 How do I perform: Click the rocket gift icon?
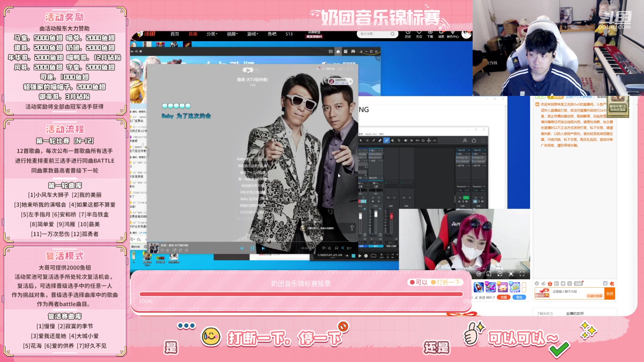(x=479, y=287)
